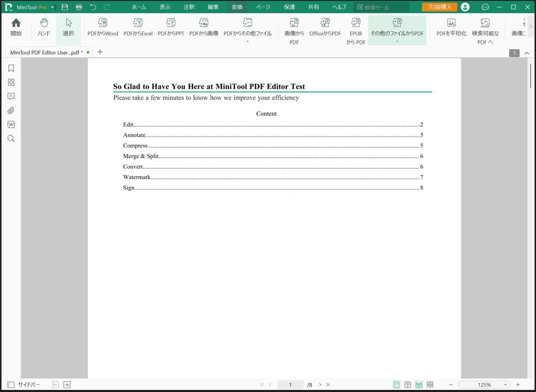The image size is (536, 392).
Task: Toggle continuous scrolling view mode
Action: point(419,384)
